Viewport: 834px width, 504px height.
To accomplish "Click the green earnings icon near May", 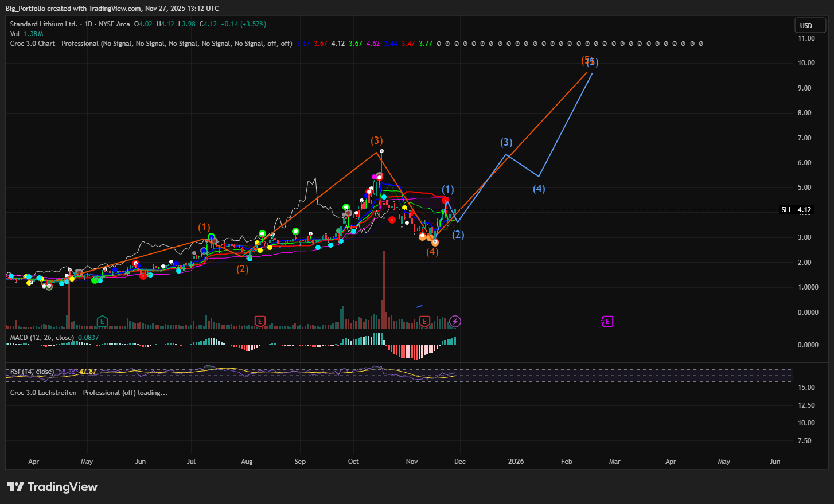I will click(x=102, y=321).
